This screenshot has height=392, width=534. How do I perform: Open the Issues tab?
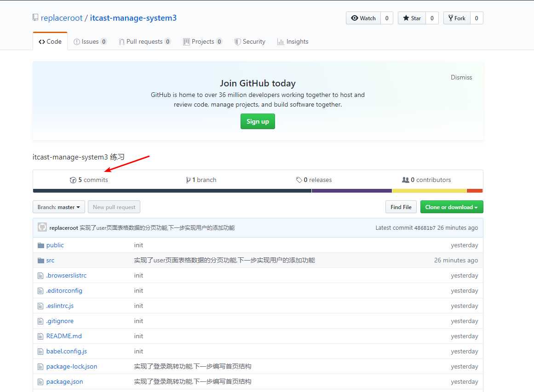[90, 41]
